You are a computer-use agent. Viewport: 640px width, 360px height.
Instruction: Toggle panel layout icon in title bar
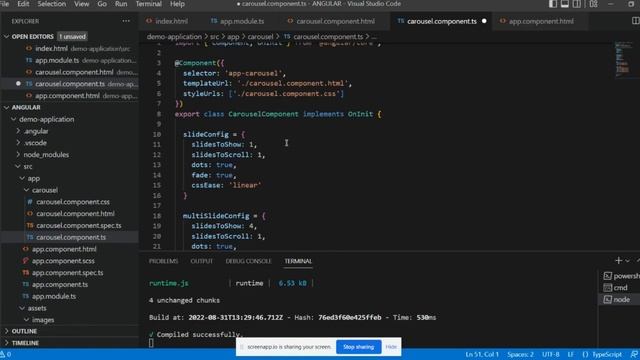564,4
